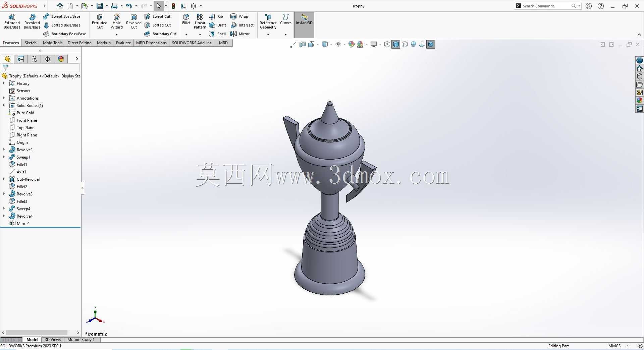Screen dimensions: 644x350
Task: Select the Extruded Cut tool
Action: (x=100, y=21)
